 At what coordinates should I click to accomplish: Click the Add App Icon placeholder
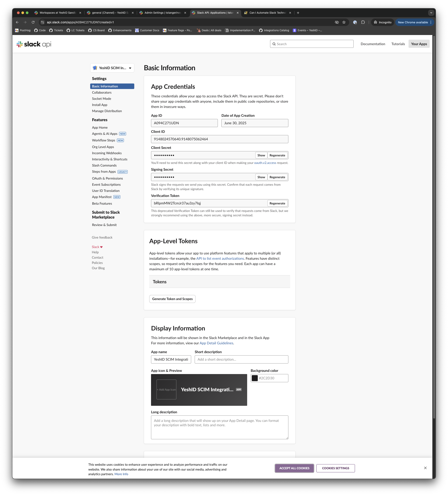(x=166, y=390)
